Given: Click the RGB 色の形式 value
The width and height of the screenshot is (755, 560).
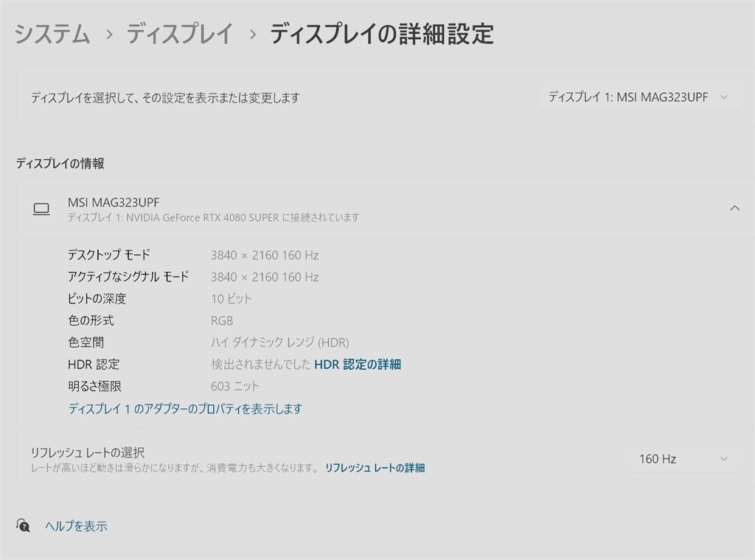Looking at the screenshot, I should 223,321.
